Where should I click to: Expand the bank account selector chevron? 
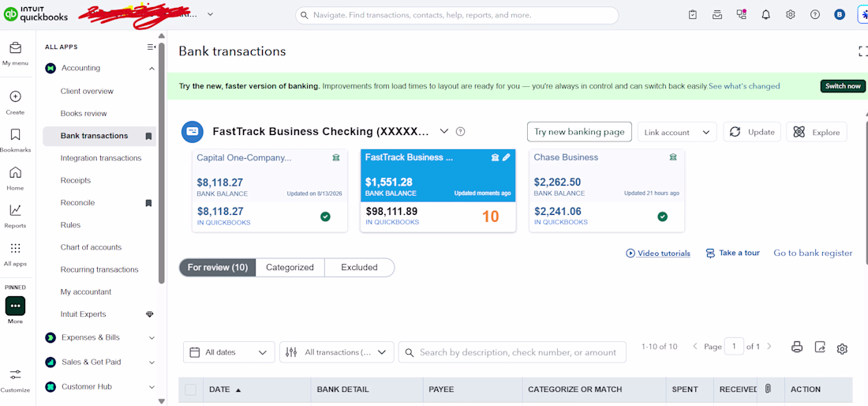444,131
